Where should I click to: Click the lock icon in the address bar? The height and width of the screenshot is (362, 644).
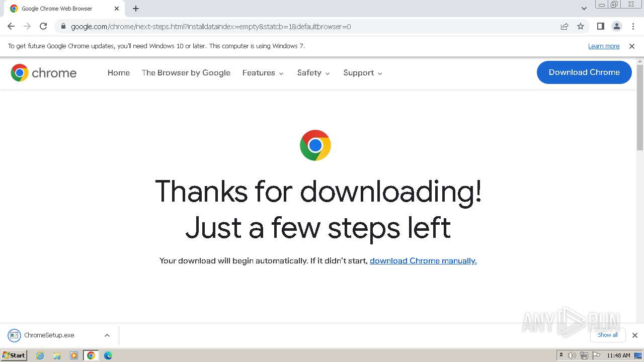(63, 26)
